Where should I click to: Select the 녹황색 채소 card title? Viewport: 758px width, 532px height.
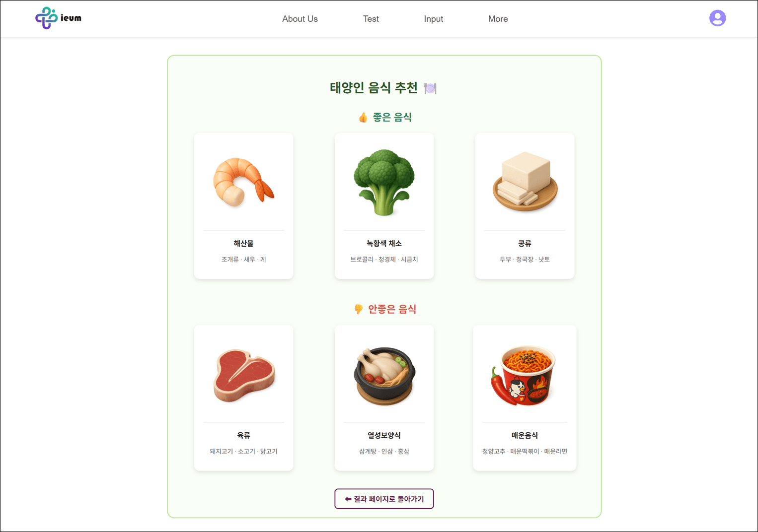(x=384, y=243)
